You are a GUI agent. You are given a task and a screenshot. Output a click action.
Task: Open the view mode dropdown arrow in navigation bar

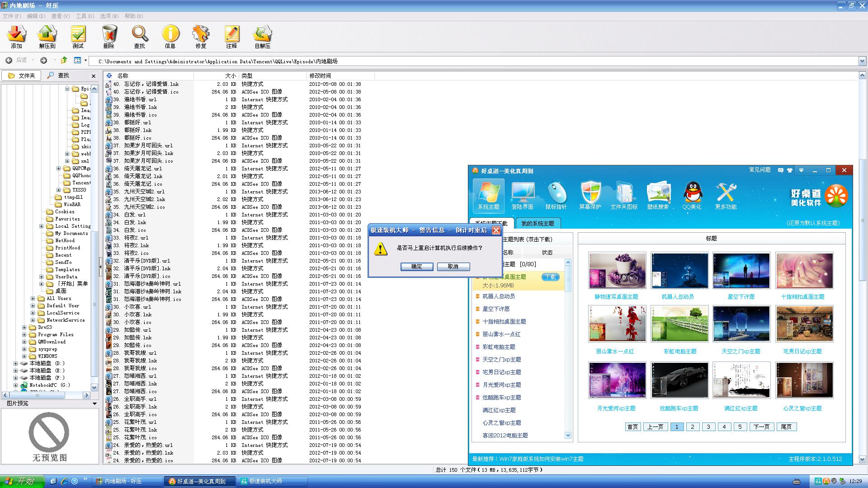85,60
